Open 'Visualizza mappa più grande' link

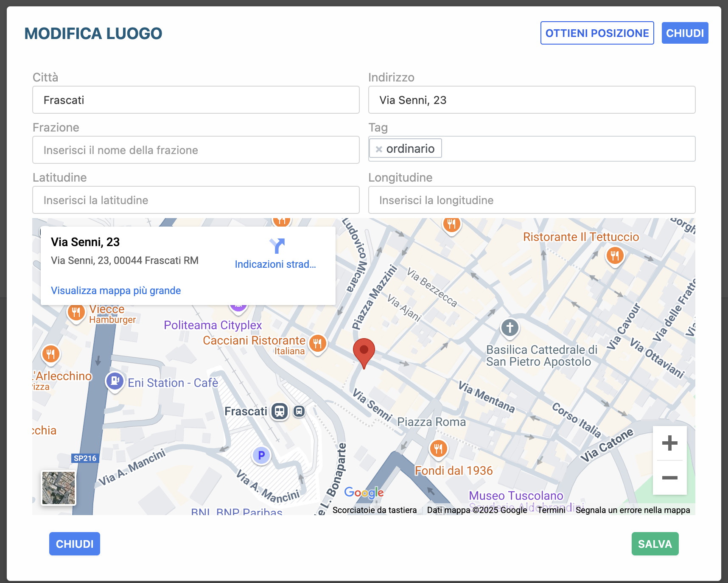[116, 291]
